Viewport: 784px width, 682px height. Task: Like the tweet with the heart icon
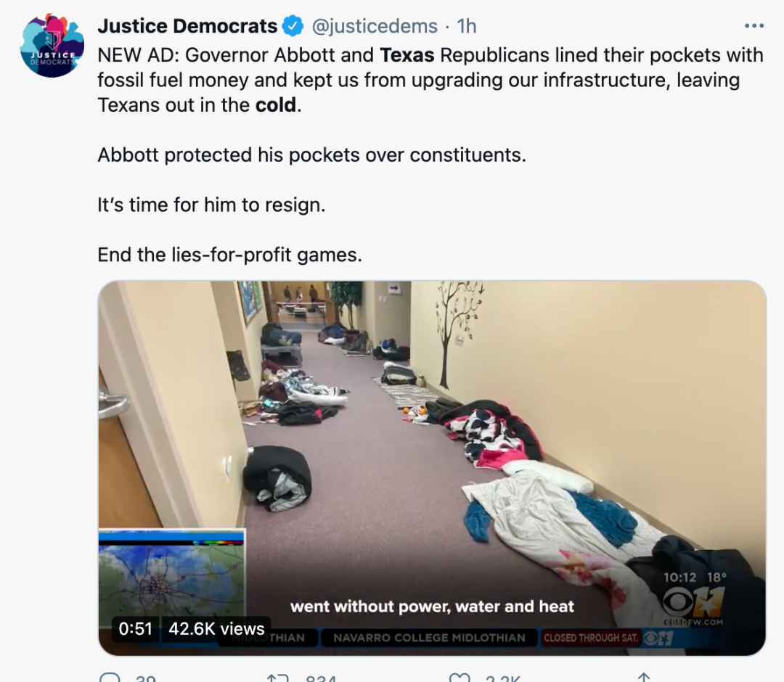(x=460, y=678)
